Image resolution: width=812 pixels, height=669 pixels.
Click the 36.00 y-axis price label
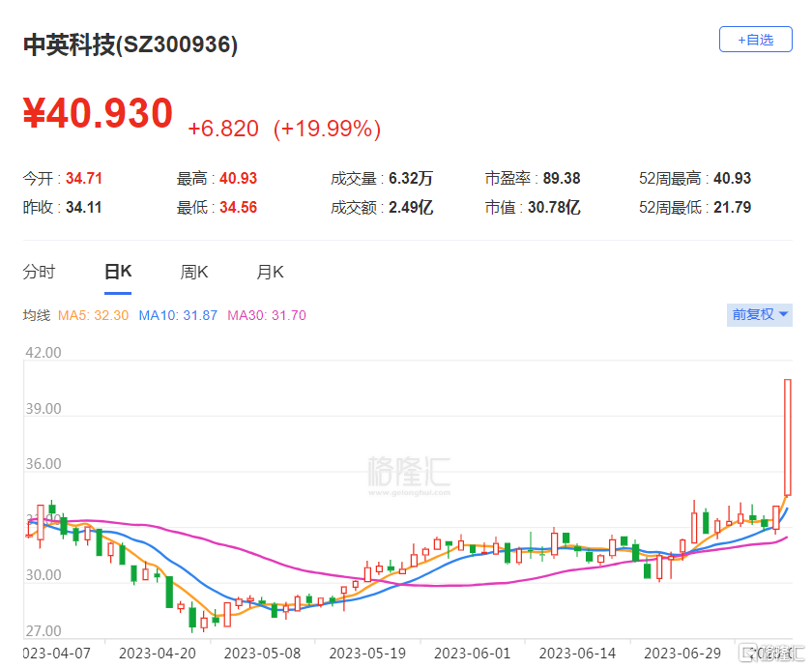43,464
